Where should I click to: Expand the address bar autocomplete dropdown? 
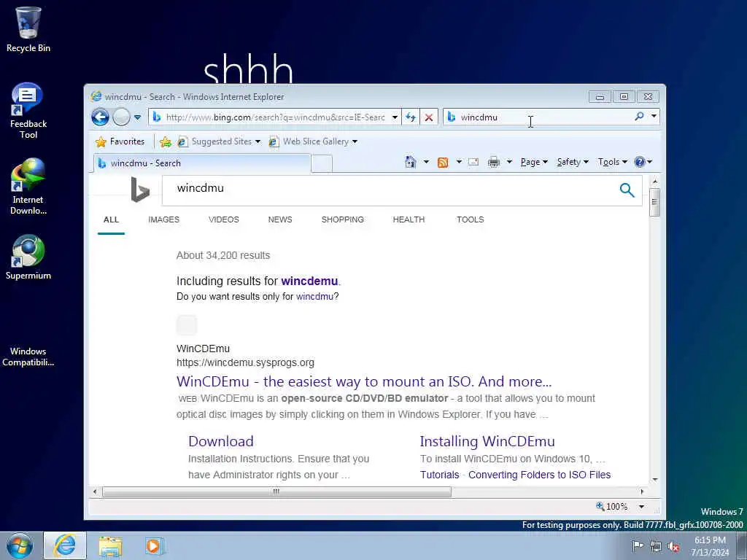(395, 117)
